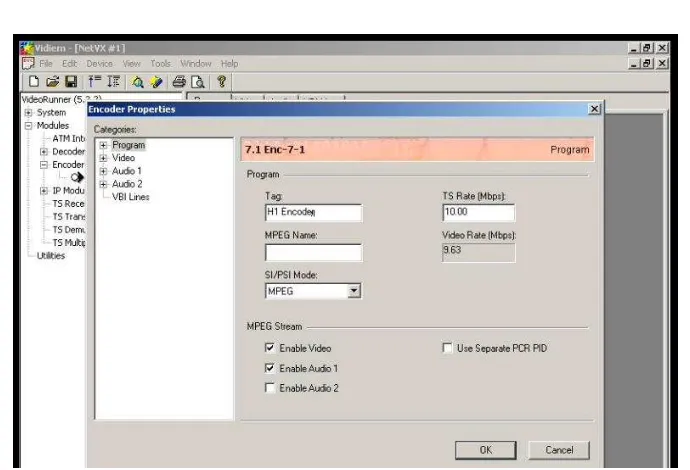Click the New document toolbar icon
The height and width of the screenshot is (470, 690).
pyautogui.click(x=33, y=81)
